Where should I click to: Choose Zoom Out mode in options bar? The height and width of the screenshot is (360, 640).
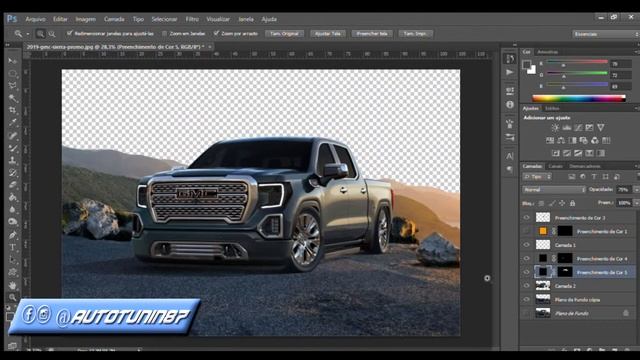[52, 34]
